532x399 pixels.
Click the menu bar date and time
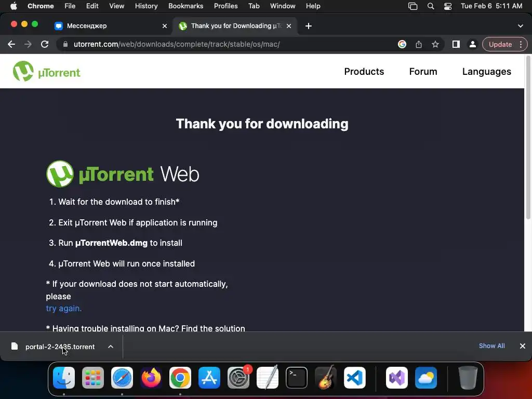pyautogui.click(x=491, y=6)
